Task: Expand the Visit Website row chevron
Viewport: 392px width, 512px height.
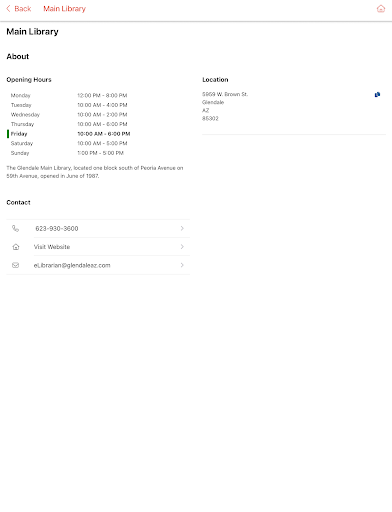Action: pos(182,247)
